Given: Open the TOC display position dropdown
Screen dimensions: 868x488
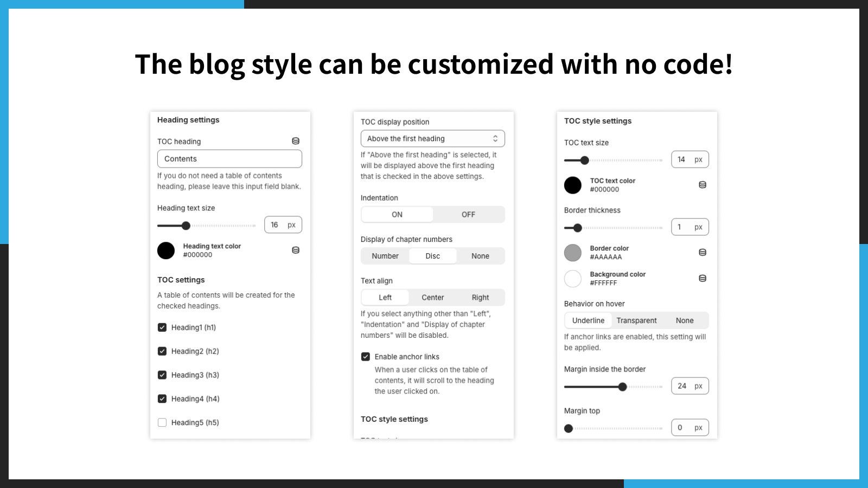Looking at the screenshot, I should pos(433,139).
